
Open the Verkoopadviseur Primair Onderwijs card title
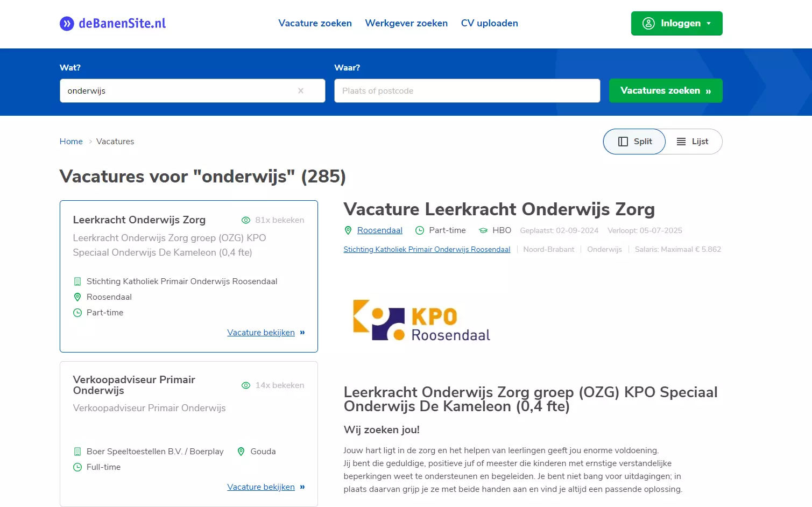[134, 385]
